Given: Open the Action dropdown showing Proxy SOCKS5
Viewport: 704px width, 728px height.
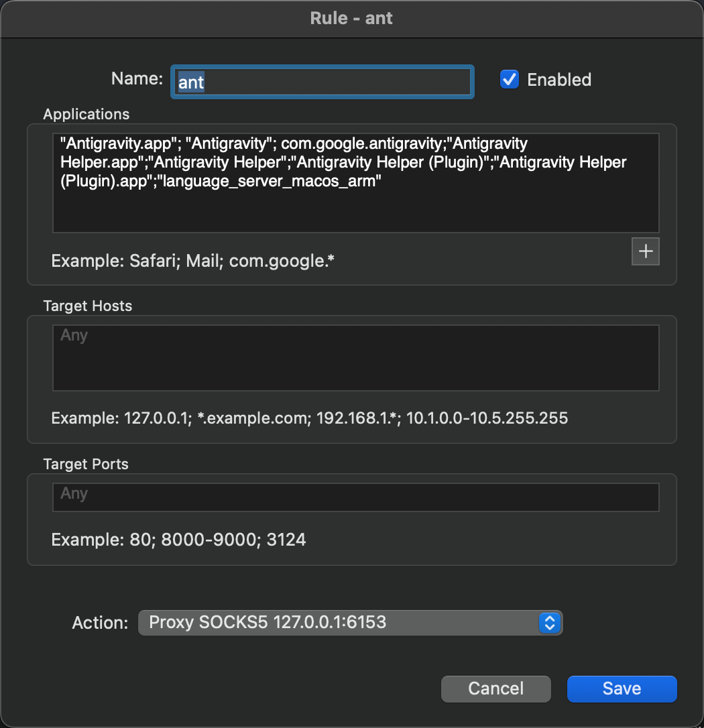Looking at the screenshot, I should tap(350, 623).
